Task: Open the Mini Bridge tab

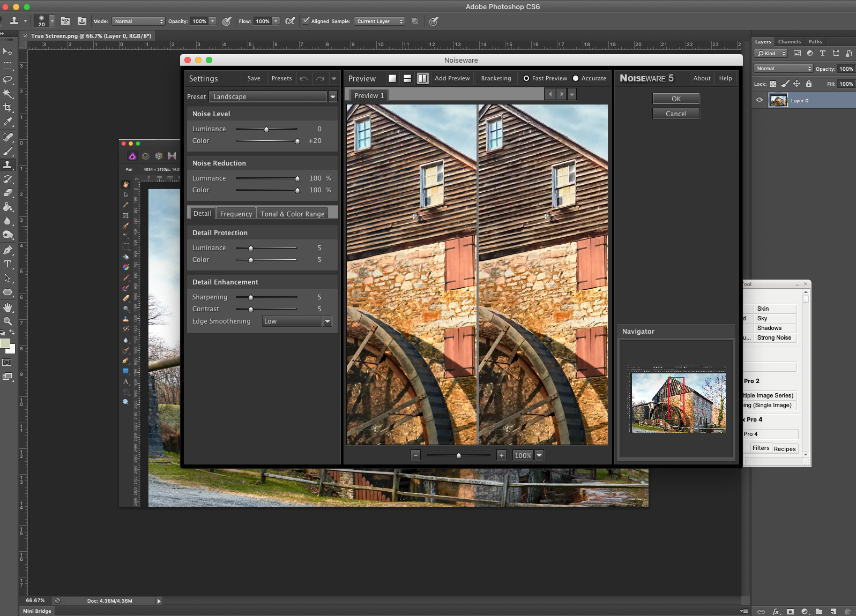Action: (x=37, y=611)
